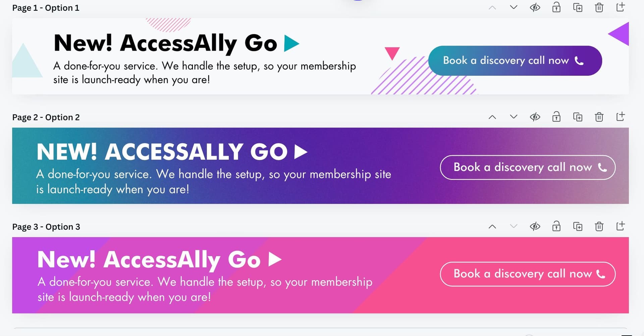Hide Page 3 using the eye icon
Image resolution: width=644 pixels, height=336 pixels.
(535, 227)
